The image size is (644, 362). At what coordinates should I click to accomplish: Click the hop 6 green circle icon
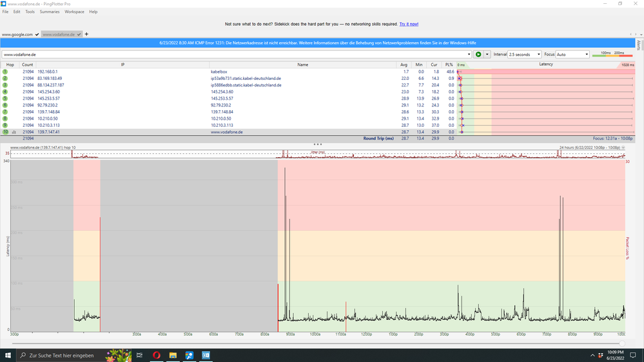click(5, 105)
